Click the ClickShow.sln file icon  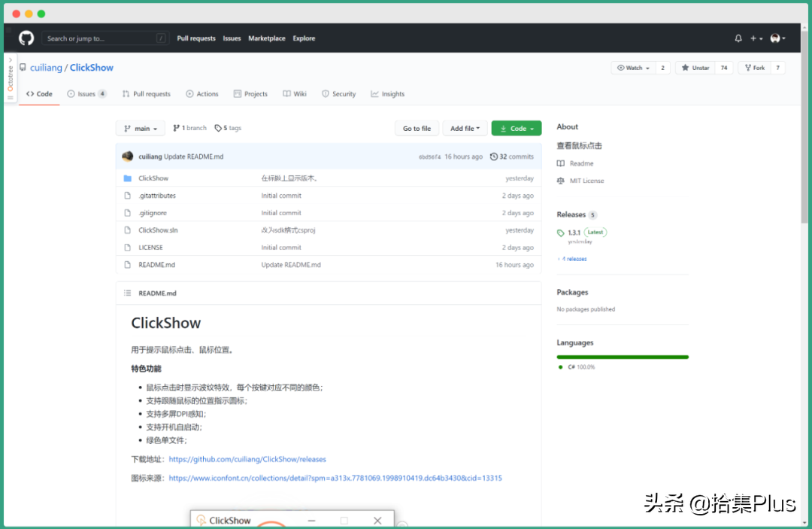[127, 230]
